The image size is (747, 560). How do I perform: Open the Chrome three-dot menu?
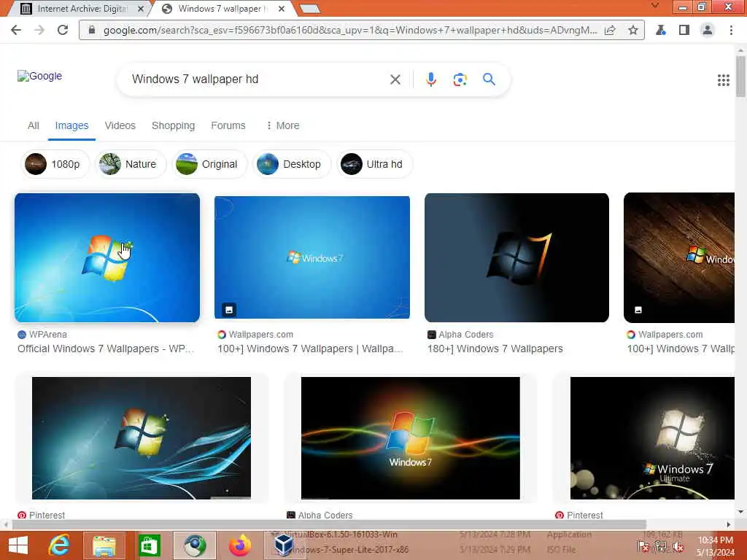731,30
